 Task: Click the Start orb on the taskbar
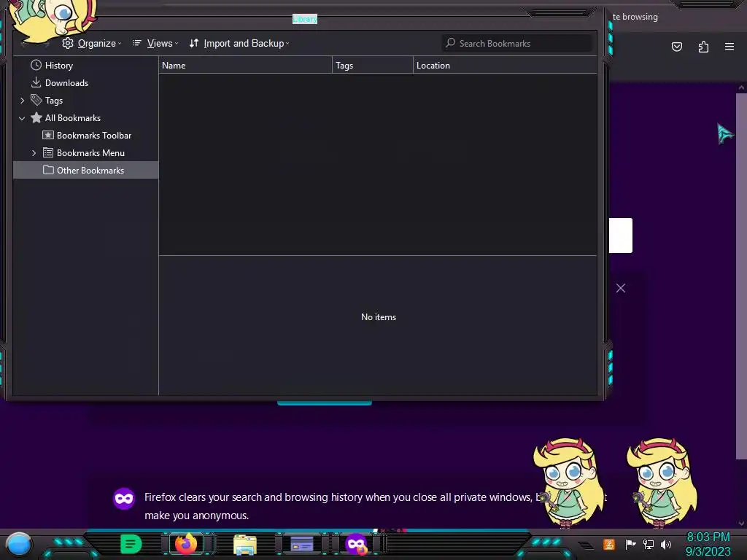(19, 544)
